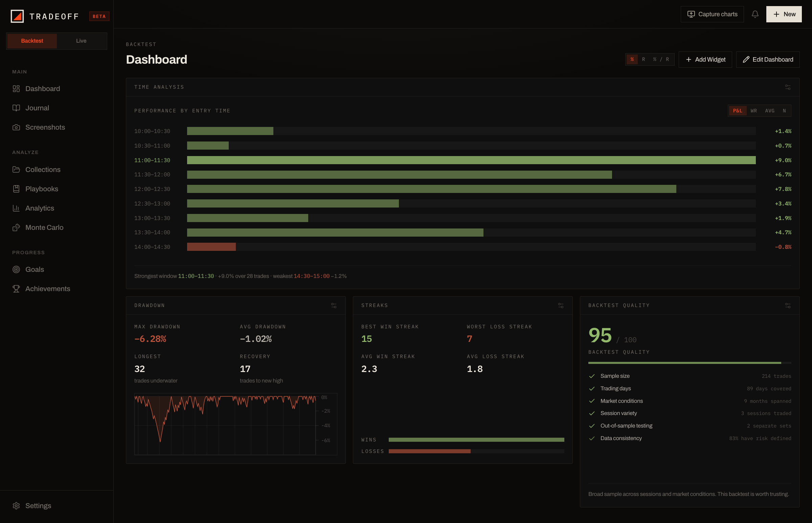Open Time Analysis widget settings icon
This screenshot has width=812, height=523.
coord(788,87)
